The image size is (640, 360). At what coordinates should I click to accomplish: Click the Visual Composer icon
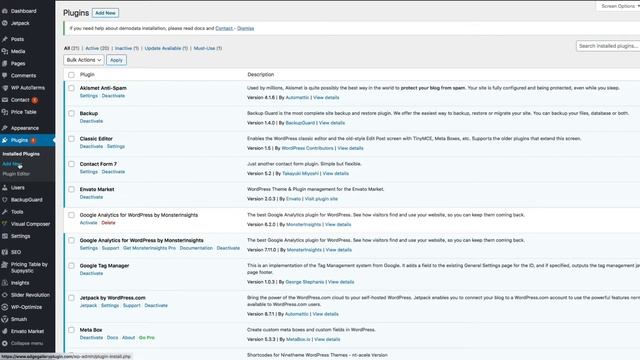[5, 224]
